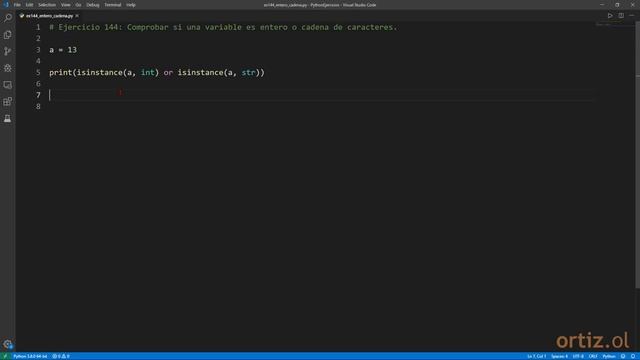Change file encoding UTF-8

click(x=578, y=356)
